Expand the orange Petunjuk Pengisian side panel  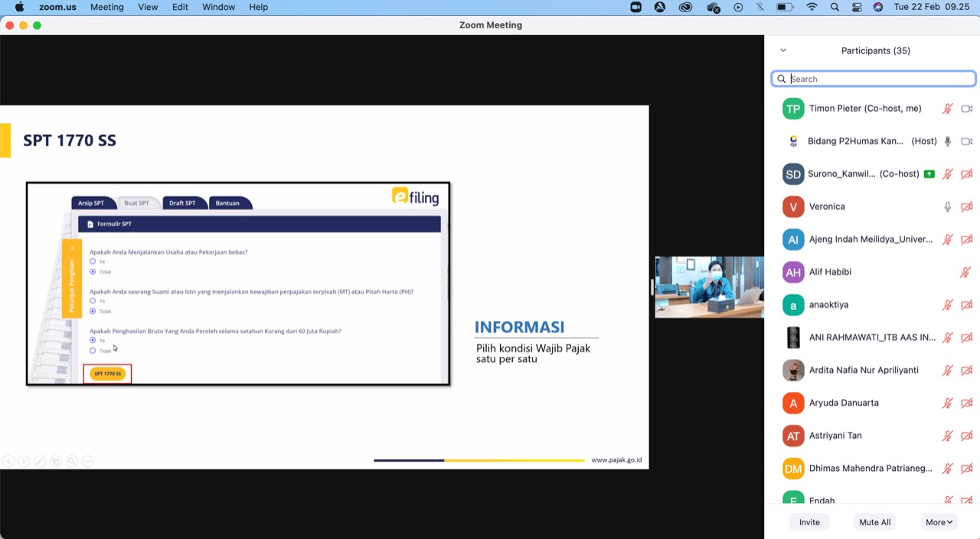(71, 248)
